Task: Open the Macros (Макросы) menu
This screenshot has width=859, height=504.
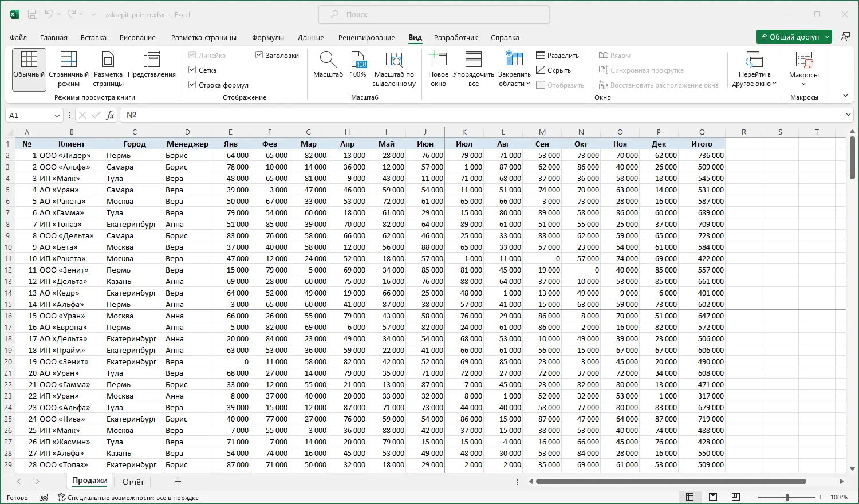Action: pyautogui.click(x=804, y=69)
